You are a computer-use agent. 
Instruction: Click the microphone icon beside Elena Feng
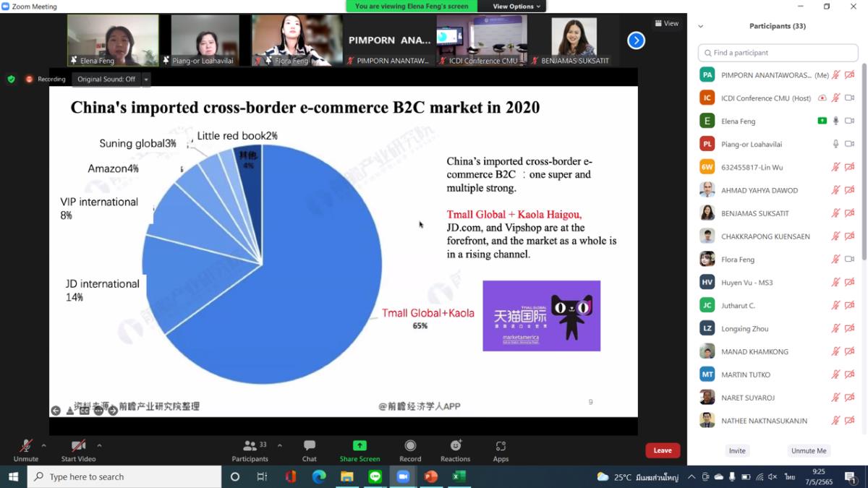point(836,121)
